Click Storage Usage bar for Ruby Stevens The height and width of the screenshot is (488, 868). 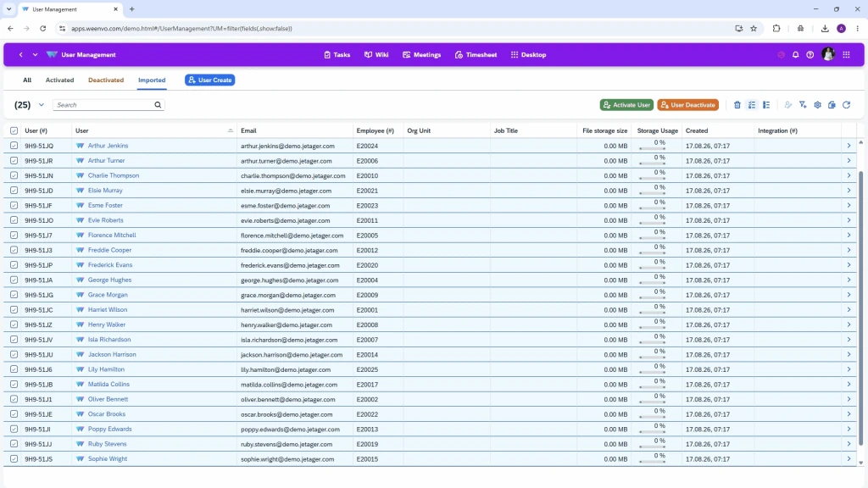[x=652, y=446]
